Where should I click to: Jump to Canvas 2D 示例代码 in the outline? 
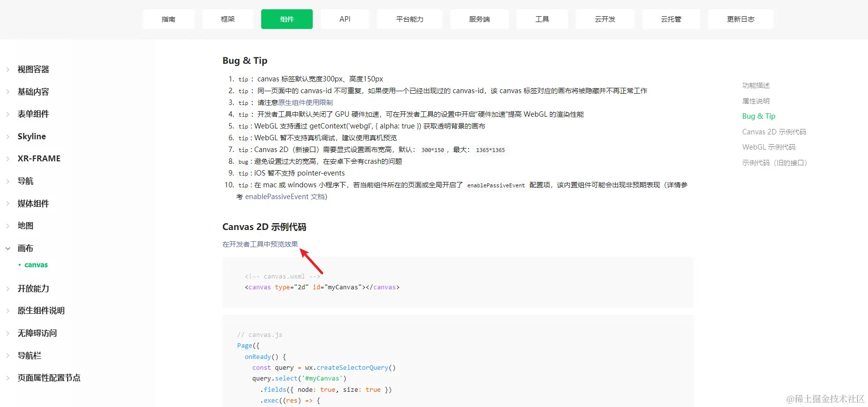tap(774, 132)
